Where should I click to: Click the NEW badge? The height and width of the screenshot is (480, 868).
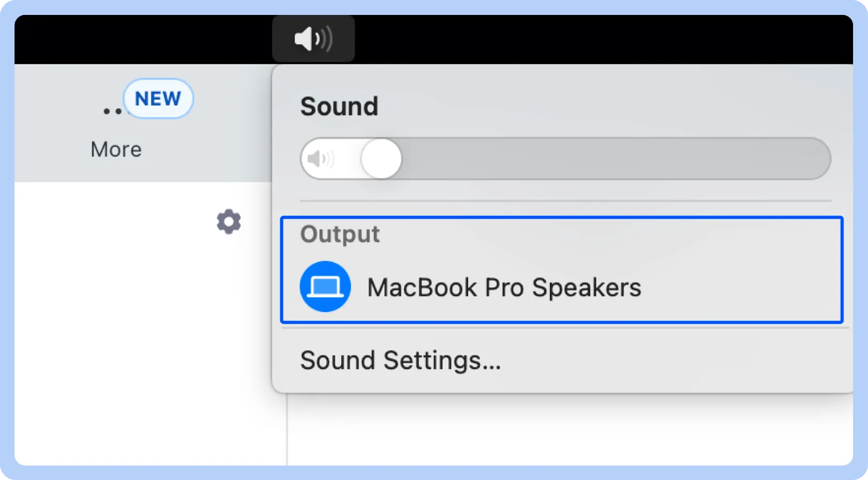click(x=158, y=98)
